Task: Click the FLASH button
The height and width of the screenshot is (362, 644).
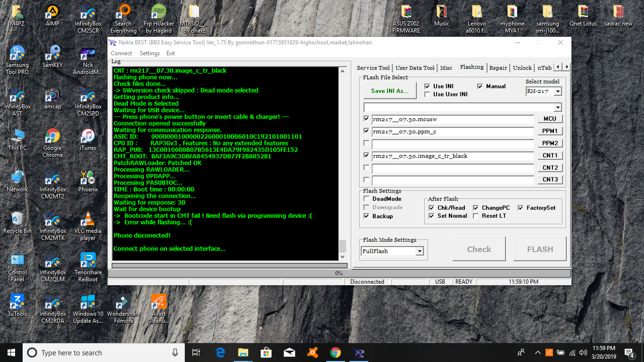Action: click(540, 249)
